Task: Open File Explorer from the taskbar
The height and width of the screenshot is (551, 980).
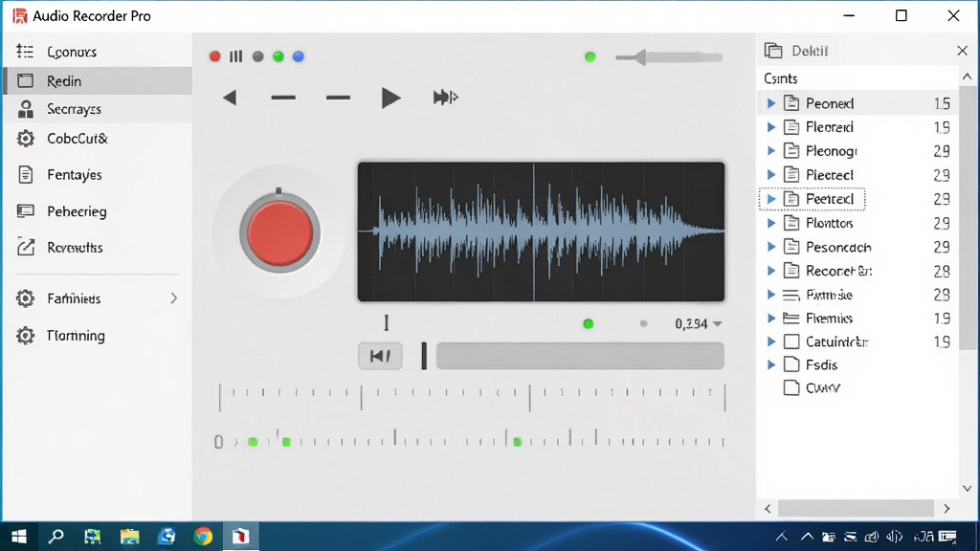Action: (x=130, y=536)
